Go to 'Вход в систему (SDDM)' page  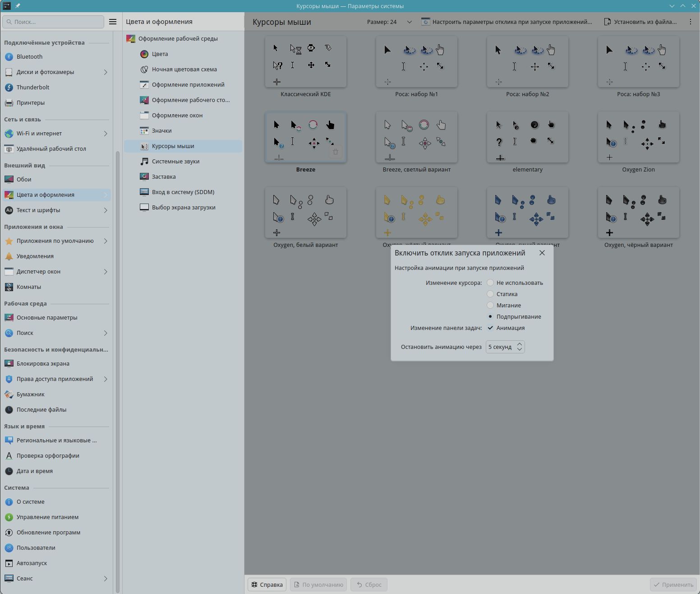[183, 192]
